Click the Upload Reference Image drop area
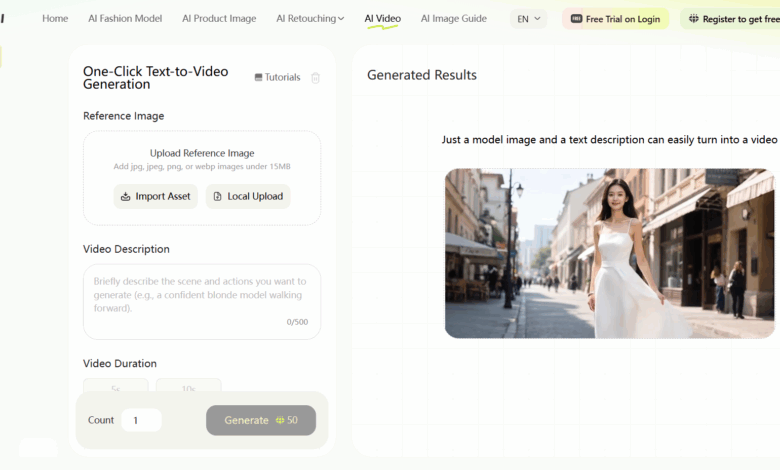 (202, 159)
